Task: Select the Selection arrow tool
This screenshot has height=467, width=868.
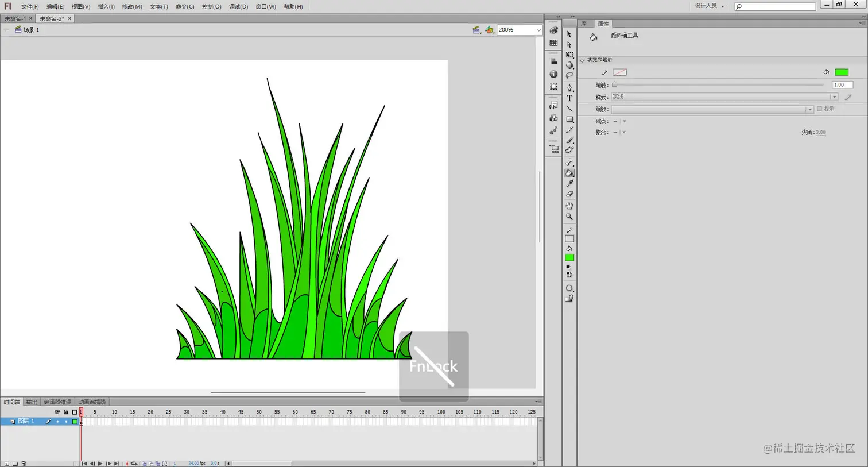Action: (x=569, y=34)
